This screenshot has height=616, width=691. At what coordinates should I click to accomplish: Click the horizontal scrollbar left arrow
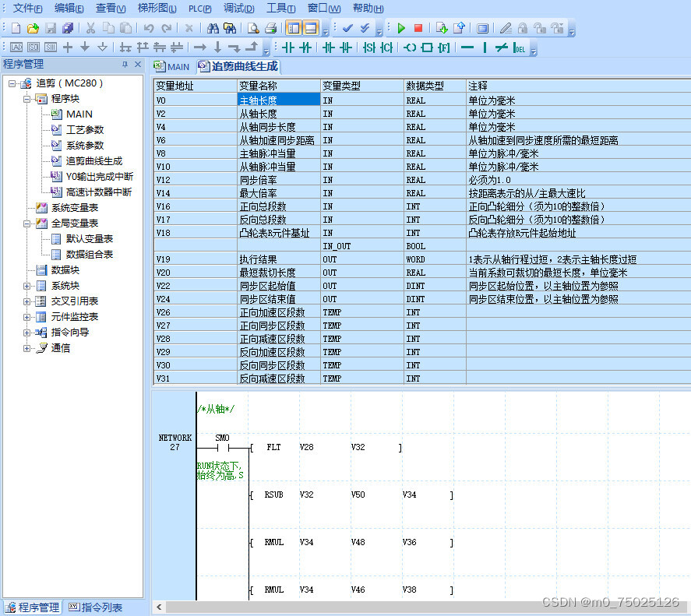tap(159, 607)
